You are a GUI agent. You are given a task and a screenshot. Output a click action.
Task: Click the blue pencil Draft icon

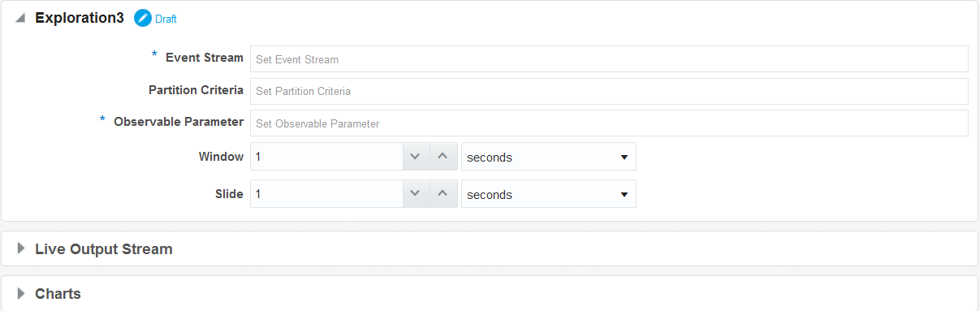pos(143,18)
